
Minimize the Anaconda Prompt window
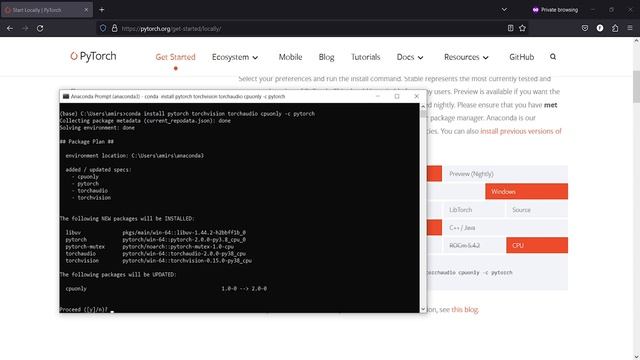pos(378,96)
